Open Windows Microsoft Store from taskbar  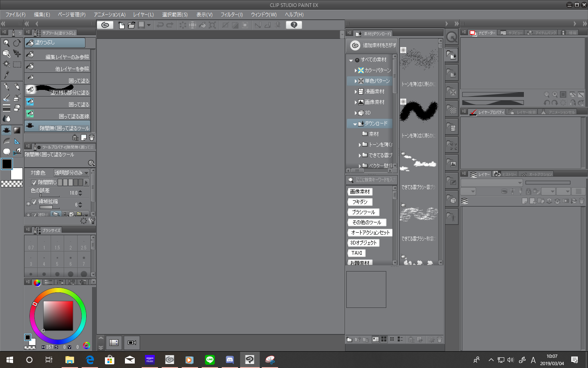[109, 360]
